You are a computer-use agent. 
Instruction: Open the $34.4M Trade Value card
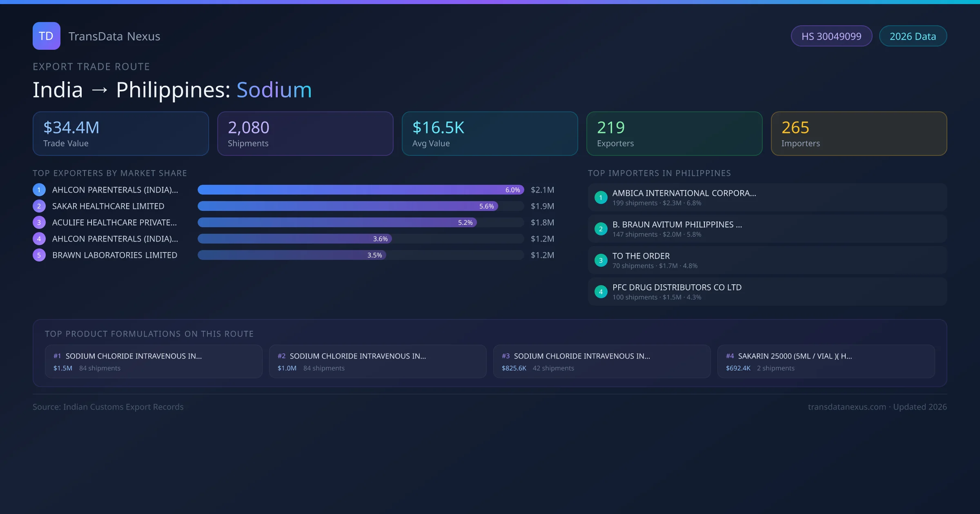pos(120,134)
